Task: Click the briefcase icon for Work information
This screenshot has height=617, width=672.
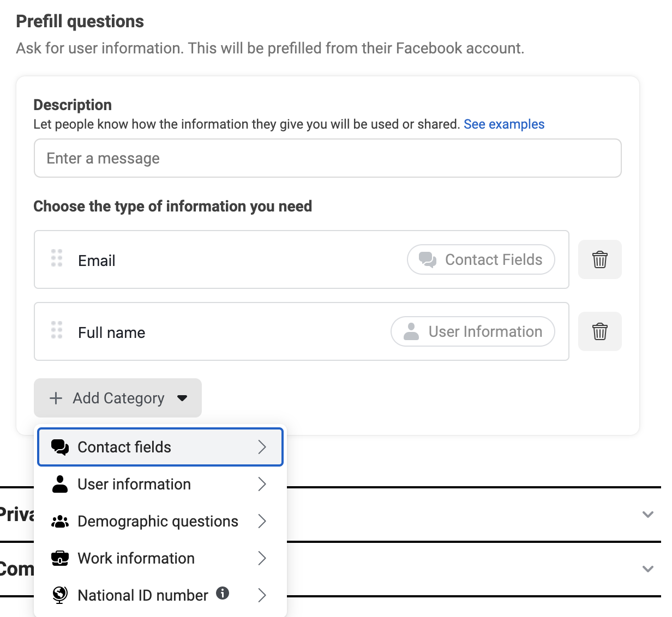Action: click(x=60, y=558)
